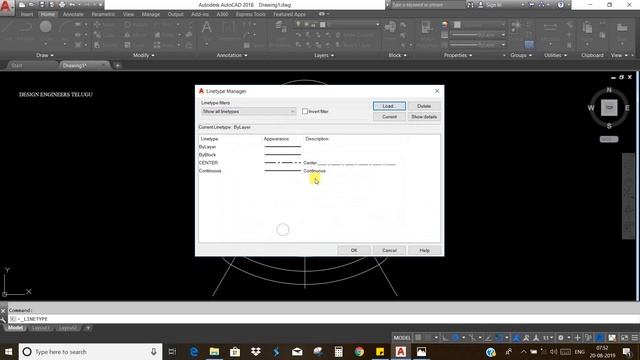Open the Linetype filters dropdown

pos(249,111)
